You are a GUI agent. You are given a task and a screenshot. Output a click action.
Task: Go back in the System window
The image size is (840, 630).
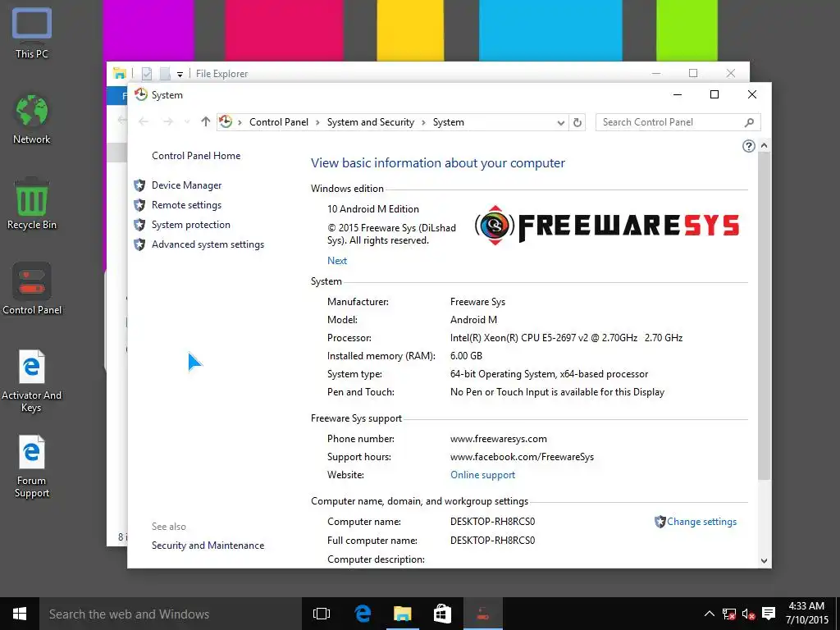point(144,122)
